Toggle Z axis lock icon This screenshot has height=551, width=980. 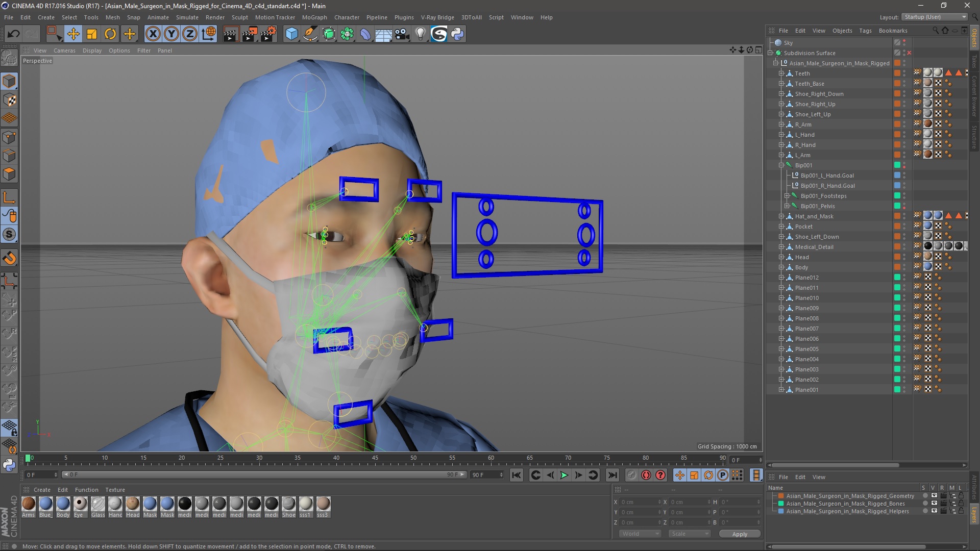point(190,34)
